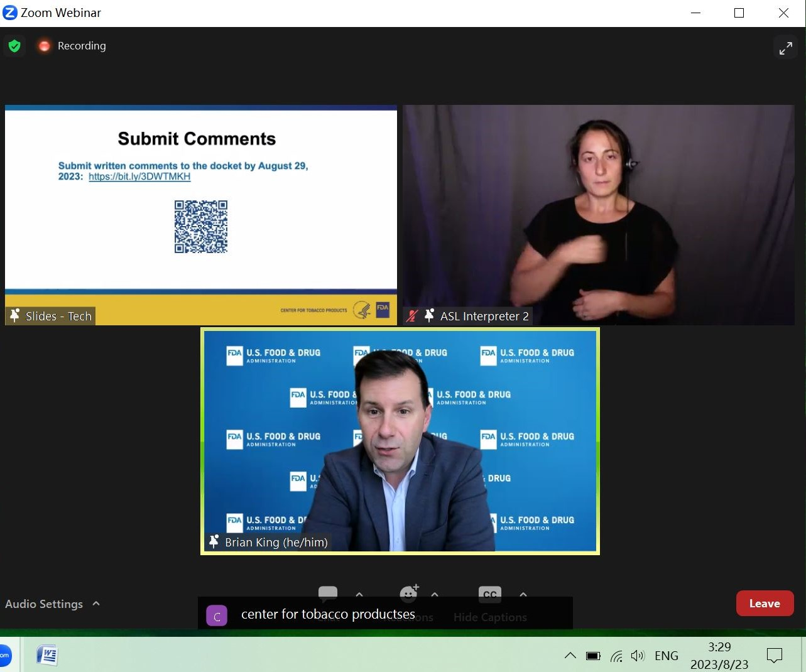Unpin the Slides - Tech video pin
This screenshot has height=672, width=806.
click(x=15, y=316)
